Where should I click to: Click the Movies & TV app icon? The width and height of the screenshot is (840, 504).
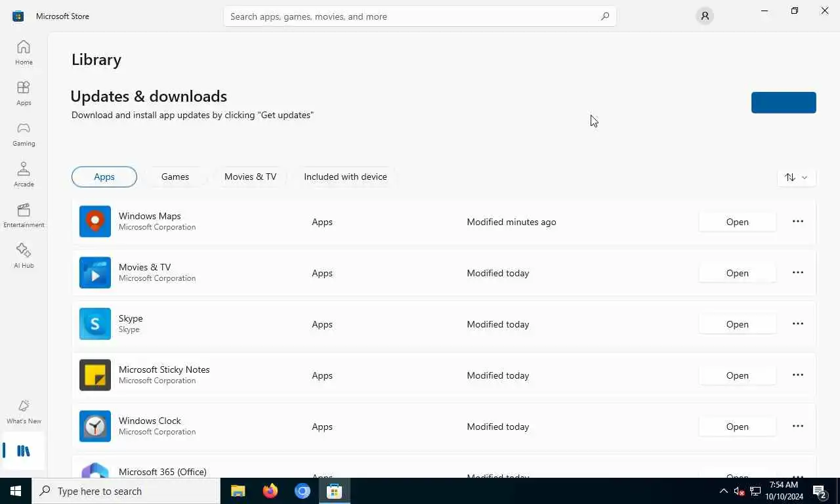pyautogui.click(x=95, y=273)
